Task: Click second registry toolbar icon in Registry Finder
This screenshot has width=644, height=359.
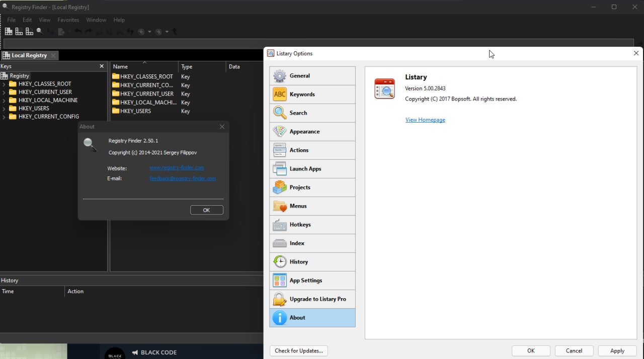Action: pos(19,32)
